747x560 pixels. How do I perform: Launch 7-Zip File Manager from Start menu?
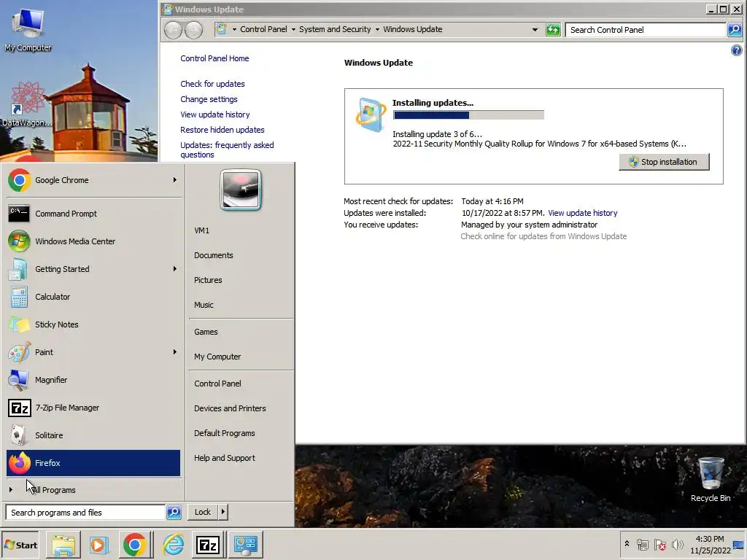93,408
